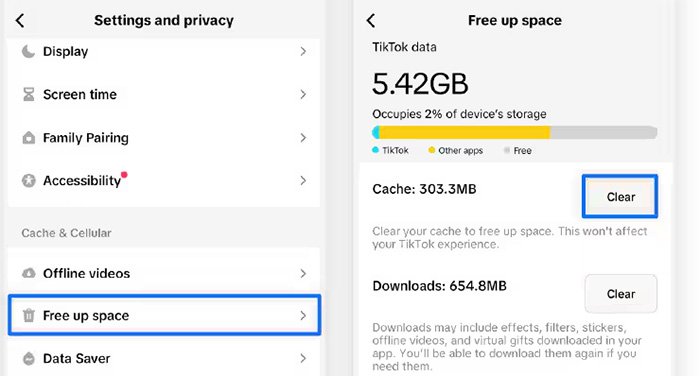Select the Free up space row
The height and width of the screenshot is (376, 700).
[164, 315]
